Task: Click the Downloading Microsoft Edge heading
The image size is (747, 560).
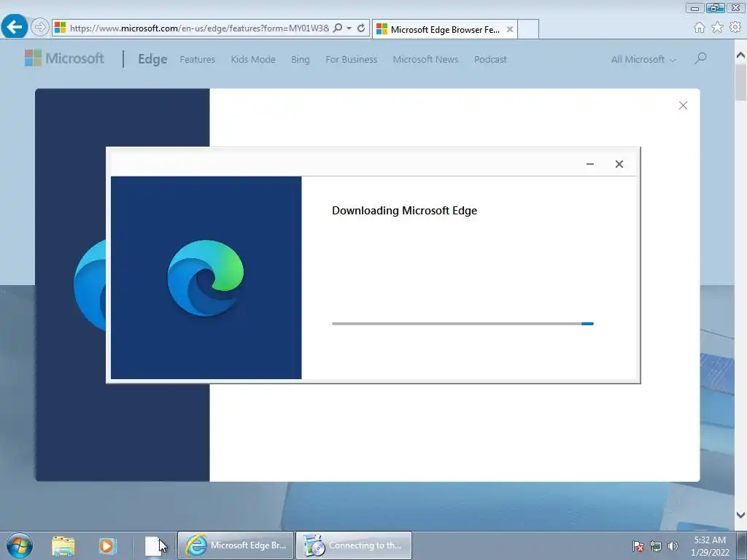Action: coord(404,211)
